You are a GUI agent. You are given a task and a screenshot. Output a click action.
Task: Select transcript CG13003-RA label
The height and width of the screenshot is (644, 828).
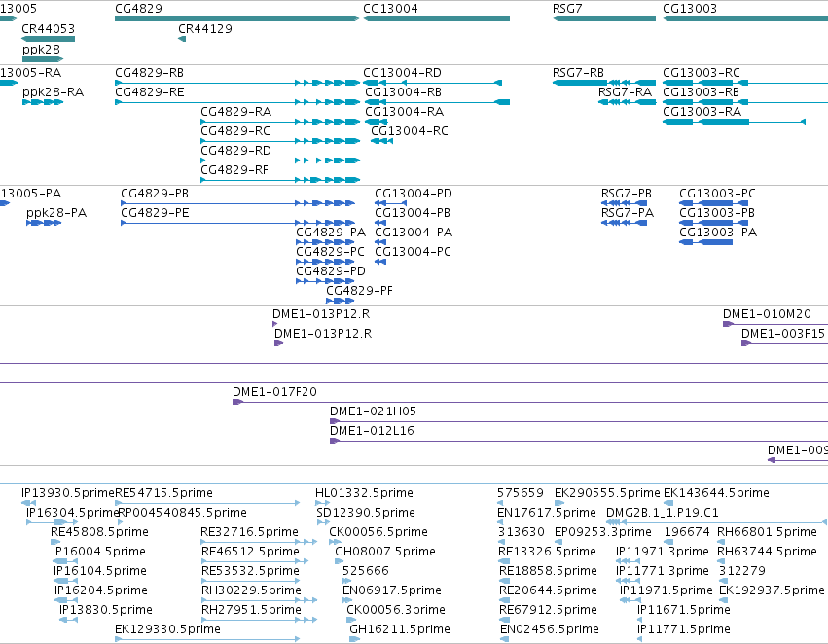(x=702, y=111)
